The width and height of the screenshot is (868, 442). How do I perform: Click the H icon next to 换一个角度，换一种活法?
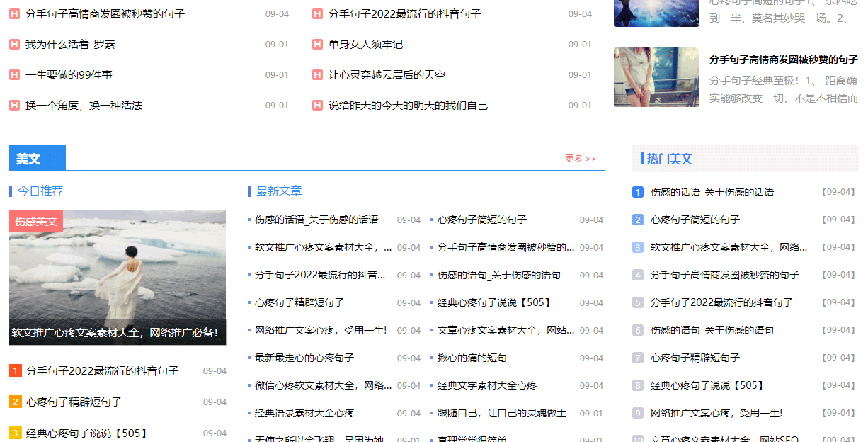point(13,104)
